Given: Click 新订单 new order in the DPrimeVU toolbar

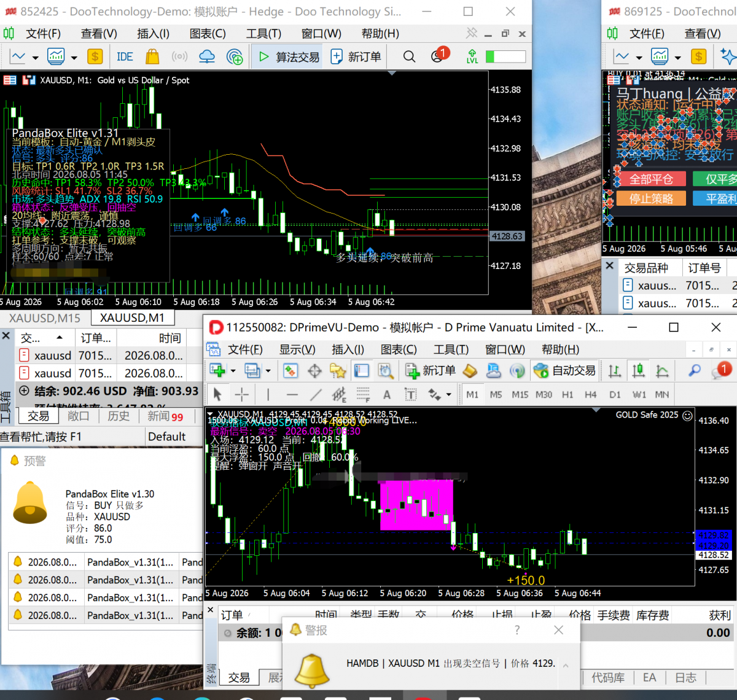Looking at the screenshot, I should point(431,370).
